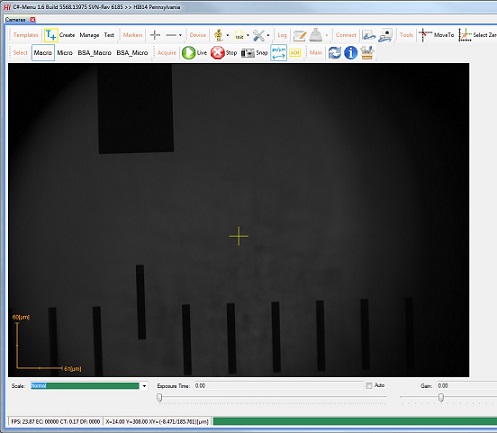Open the Manage templates button
The width and height of the screenshot is (497, 433).
89,35
